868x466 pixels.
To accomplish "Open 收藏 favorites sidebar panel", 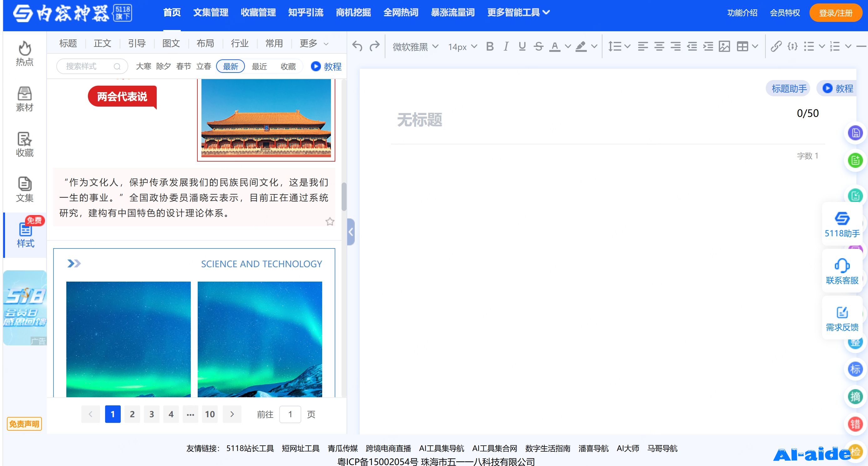I will (x=25, y=144).
